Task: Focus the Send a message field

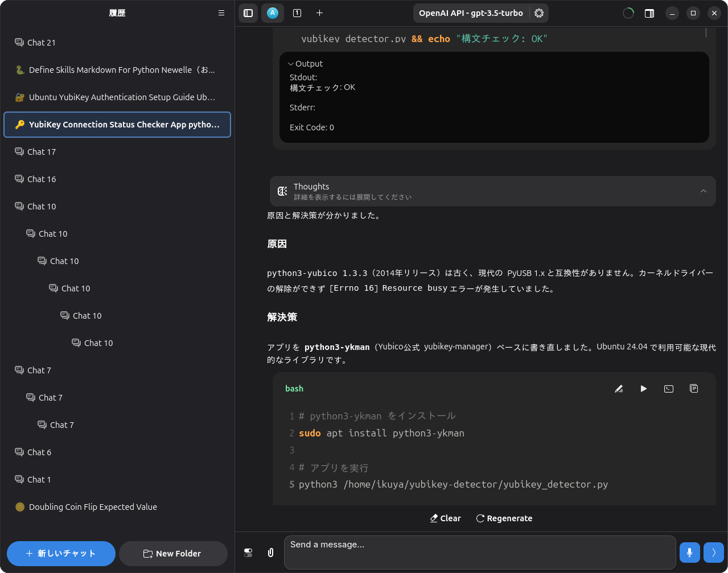Action: 480,553
